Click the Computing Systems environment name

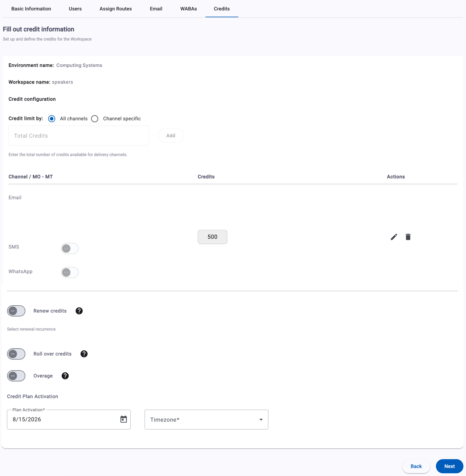point(79,65)
